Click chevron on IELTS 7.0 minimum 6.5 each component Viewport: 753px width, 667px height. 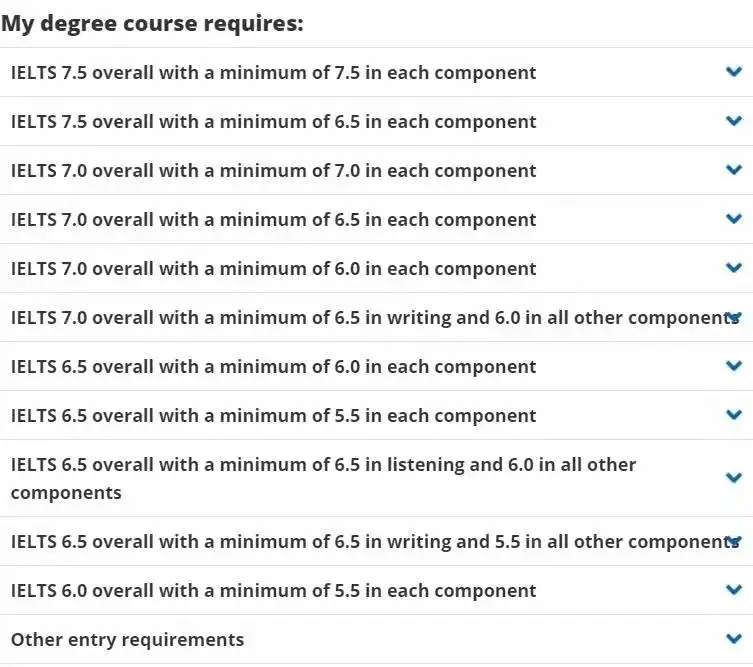(734, 219)
